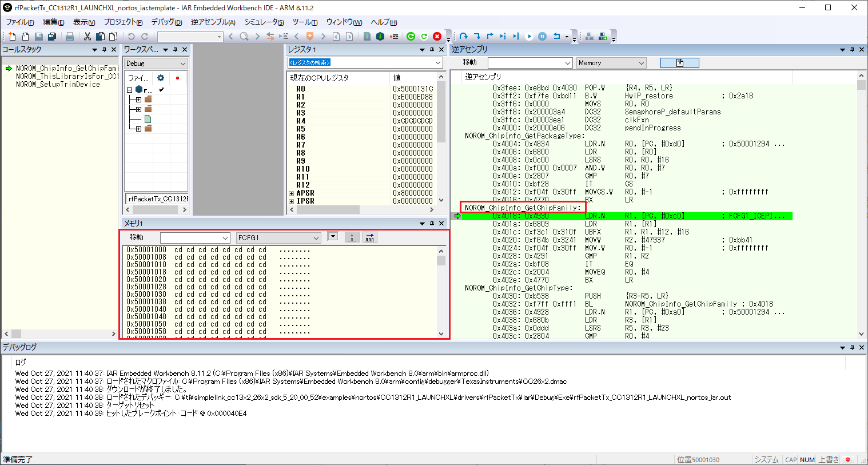Open the 編集 (Edit) menu

tap(53, 22)
